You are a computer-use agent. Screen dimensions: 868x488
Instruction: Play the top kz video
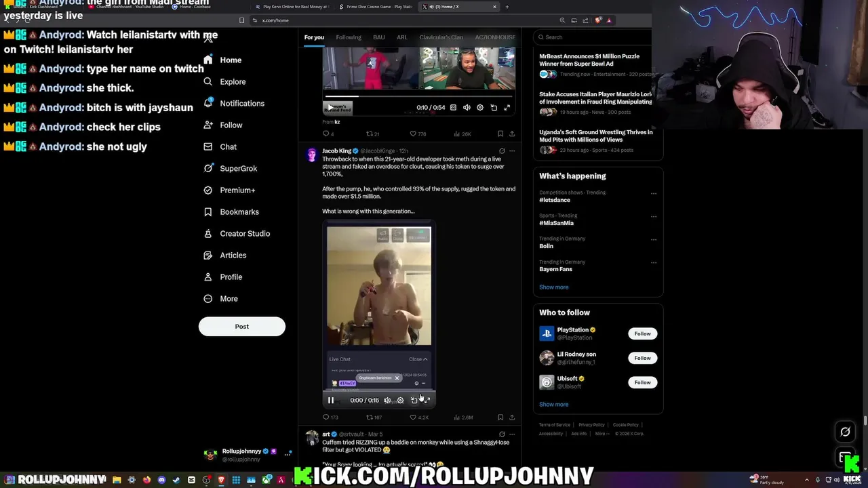coord(331,108)
